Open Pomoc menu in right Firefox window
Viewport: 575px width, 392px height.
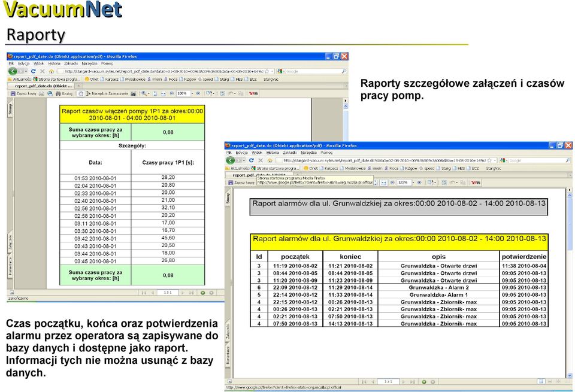click(x=326, y=153)
